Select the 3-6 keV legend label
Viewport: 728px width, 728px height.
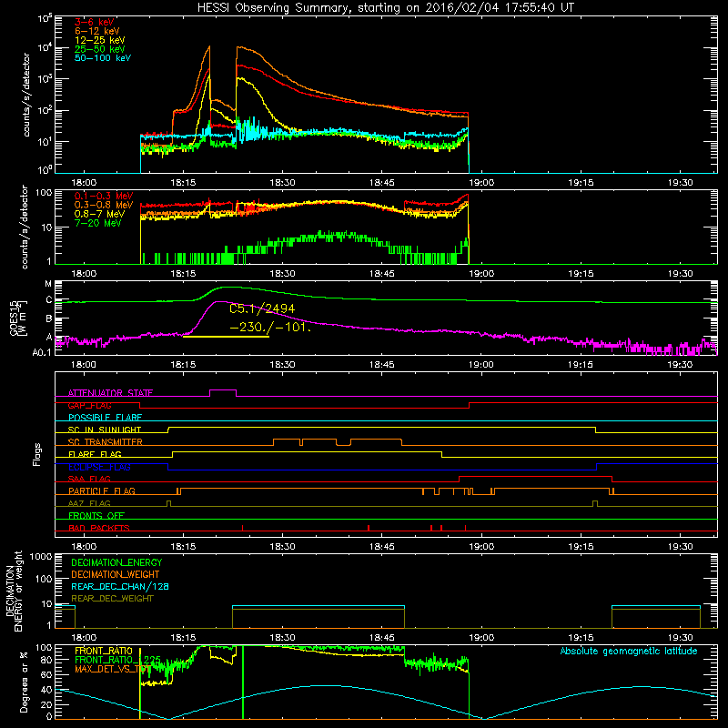pos(95,22)
